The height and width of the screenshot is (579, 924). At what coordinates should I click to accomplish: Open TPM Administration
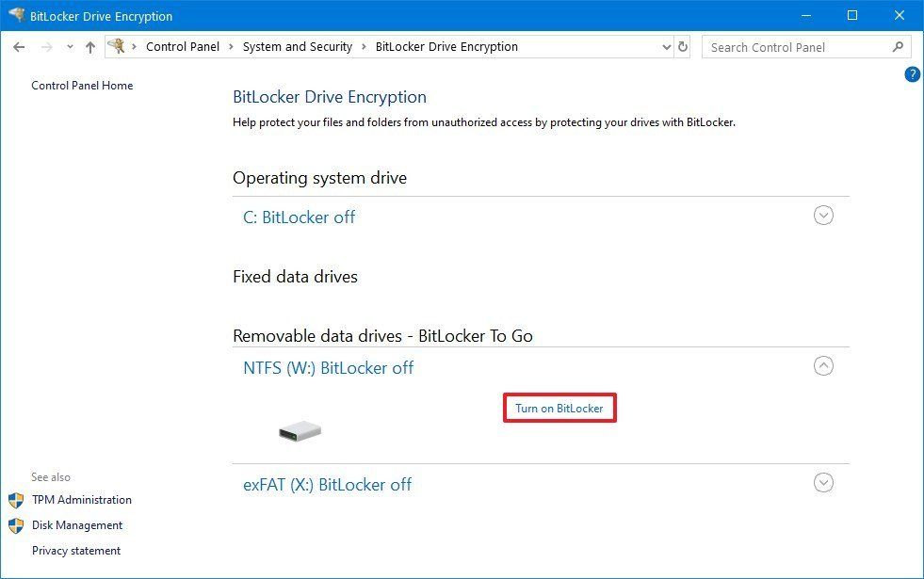82,500
